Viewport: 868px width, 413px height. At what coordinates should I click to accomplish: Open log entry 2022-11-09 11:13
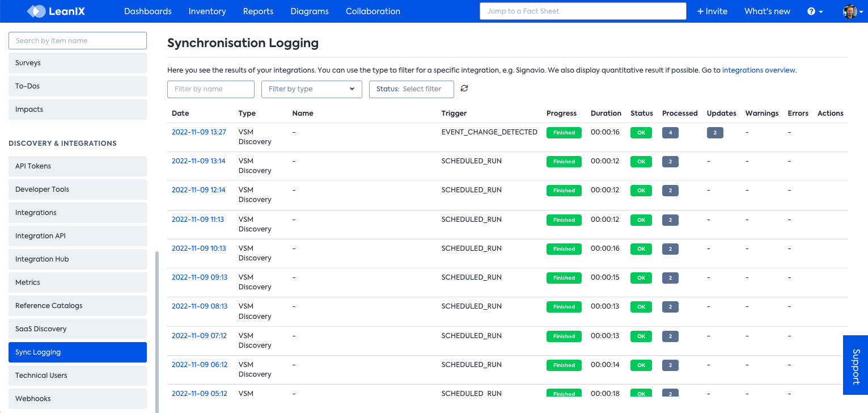point(198,220)
